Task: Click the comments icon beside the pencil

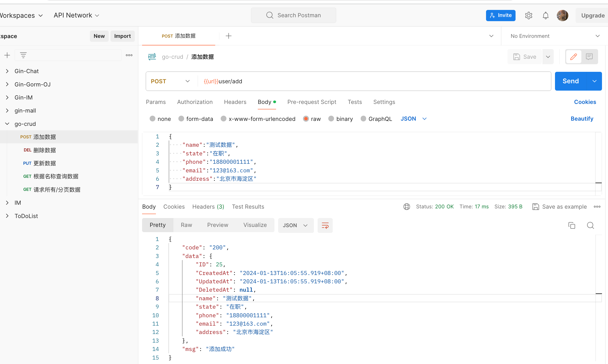Action: (589, 57)
